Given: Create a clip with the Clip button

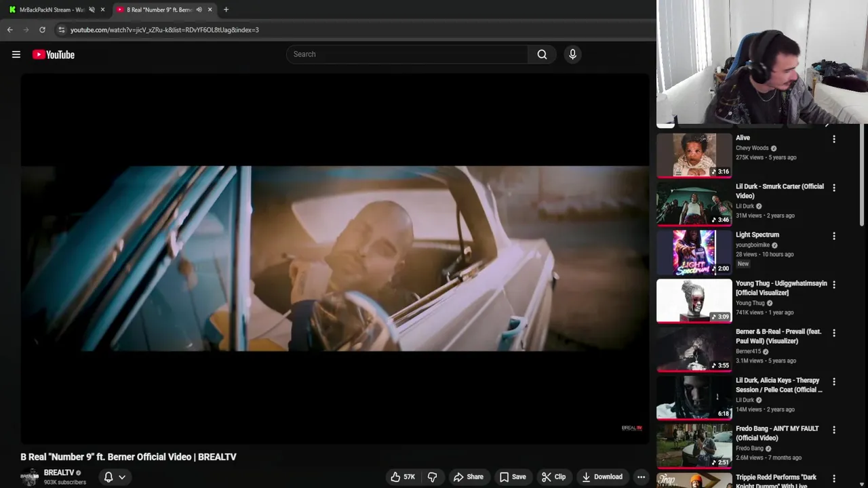Looking at the screenshot, I should 553,477.
